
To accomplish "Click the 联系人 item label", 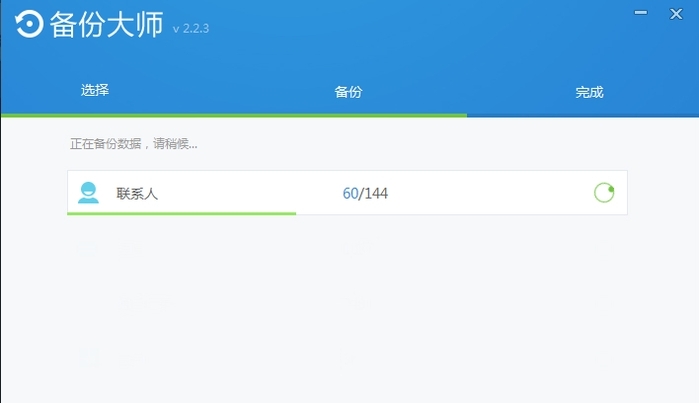I will [x=137, y=193].
